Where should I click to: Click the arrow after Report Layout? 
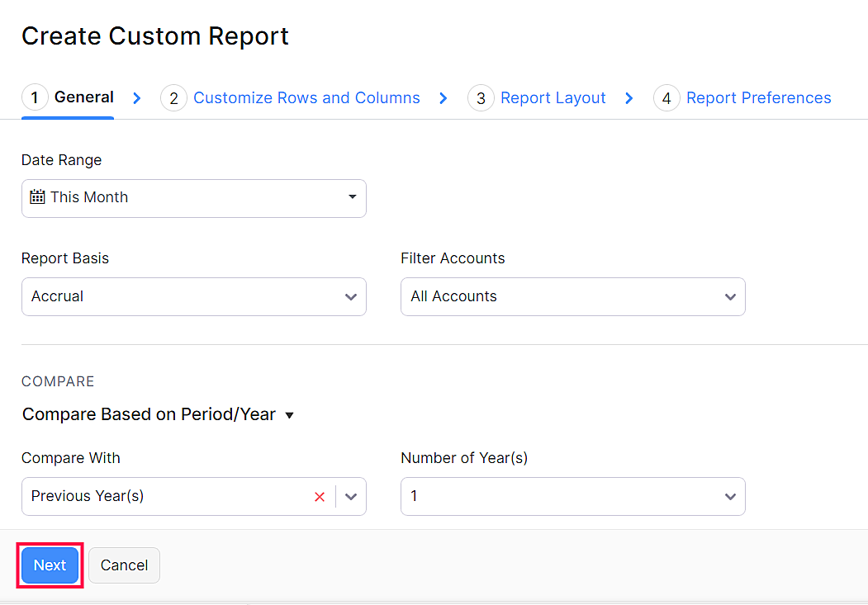pyautogui.click(x=629, y=98)
